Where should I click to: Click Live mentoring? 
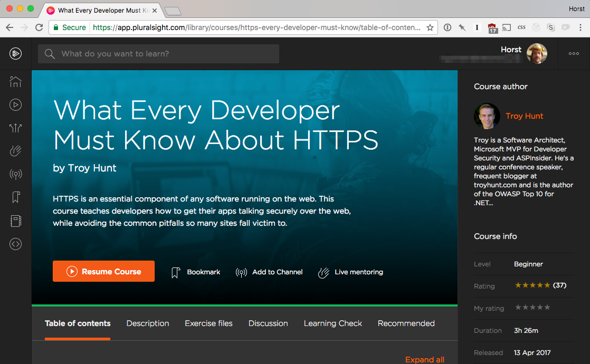point(351,272)
